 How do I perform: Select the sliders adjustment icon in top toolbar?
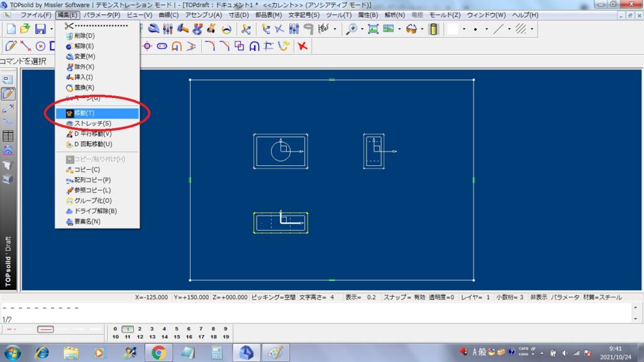[x=168, y=29]
